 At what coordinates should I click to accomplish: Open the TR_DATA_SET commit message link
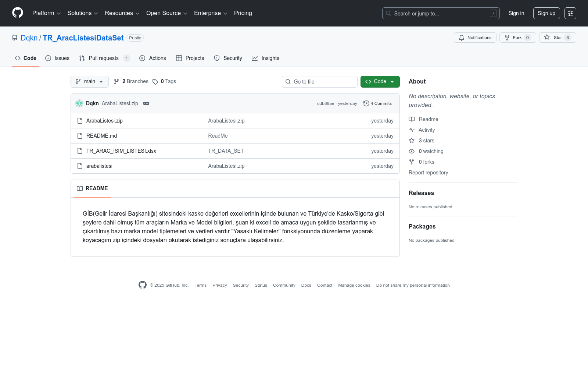(x=226, y=151)
